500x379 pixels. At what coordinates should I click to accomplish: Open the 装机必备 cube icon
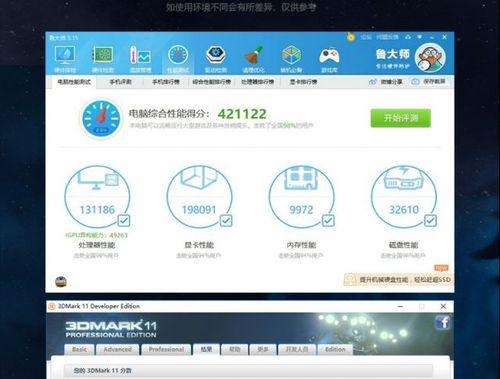(291, 59)
